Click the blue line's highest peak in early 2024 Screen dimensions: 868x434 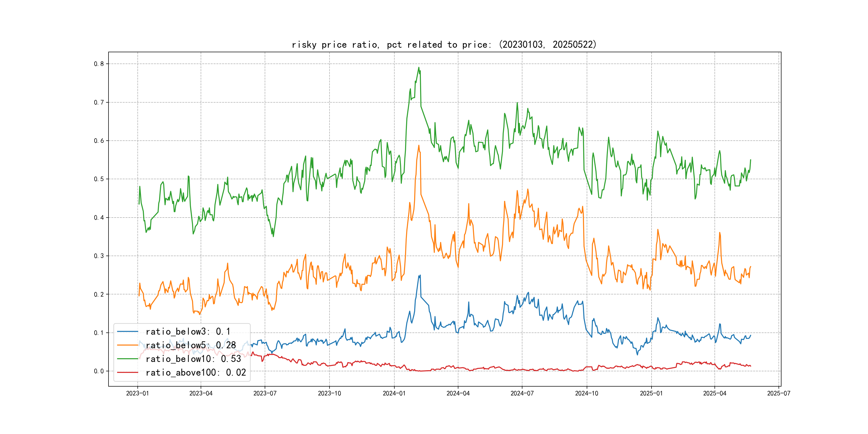pyautogui.click(x=420, y=275)
